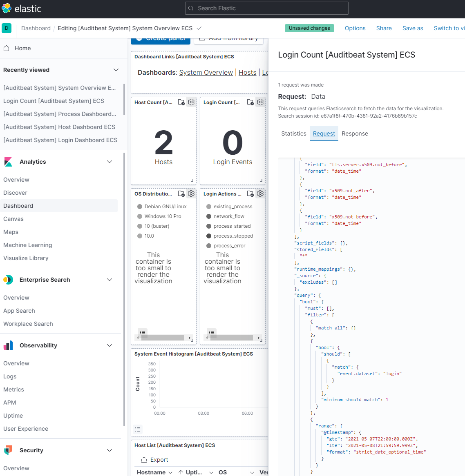Viewport: 465px width, 476px height.
Task: Click OS Distribution panel library icon
Action: [181, 194]
